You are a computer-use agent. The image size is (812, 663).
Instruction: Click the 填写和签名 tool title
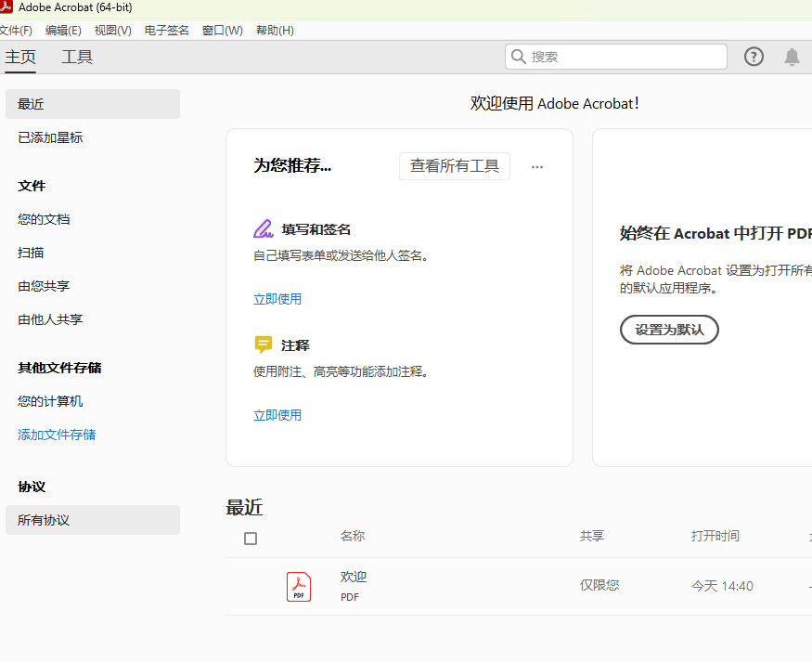pyautogui.click(x=316, y=229)
